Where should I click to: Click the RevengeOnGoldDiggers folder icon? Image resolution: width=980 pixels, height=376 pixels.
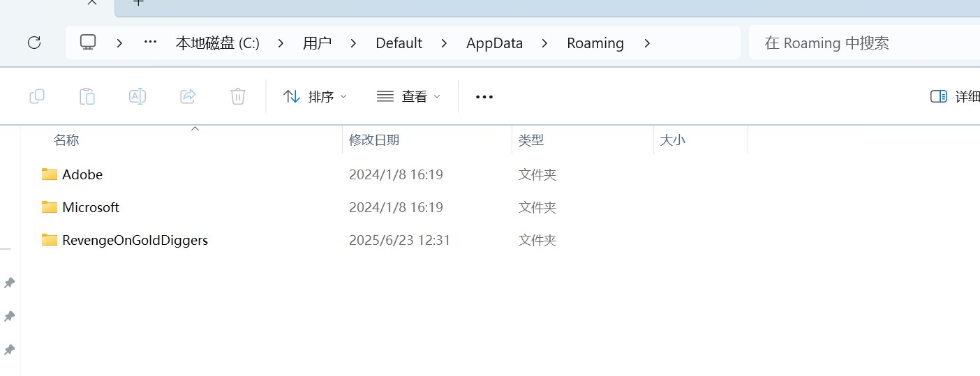(49, 240)
